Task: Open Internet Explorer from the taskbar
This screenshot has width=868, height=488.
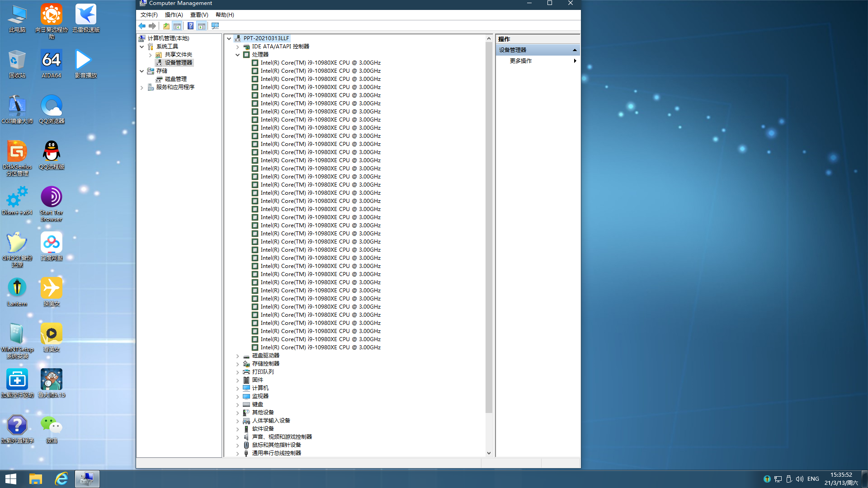Action: coord(61,479)
